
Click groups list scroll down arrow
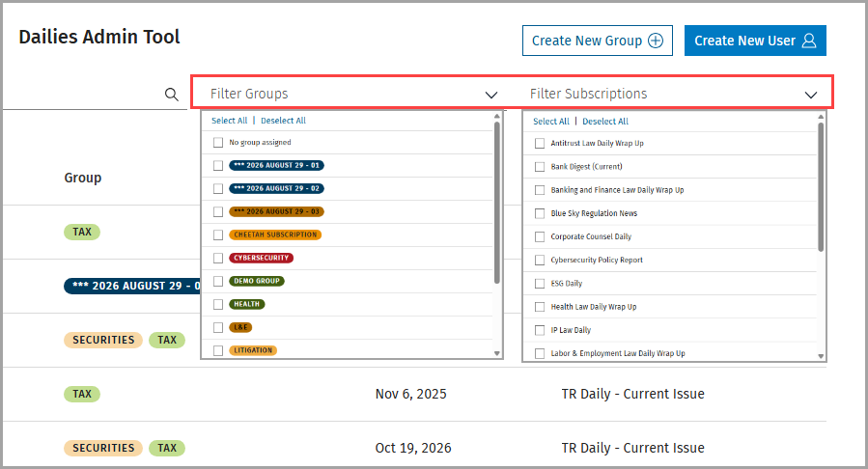(497, 353)
